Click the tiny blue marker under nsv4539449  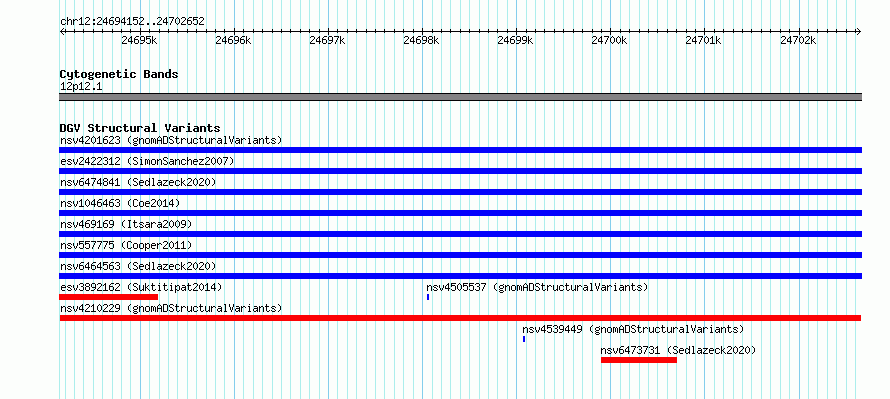524,339
